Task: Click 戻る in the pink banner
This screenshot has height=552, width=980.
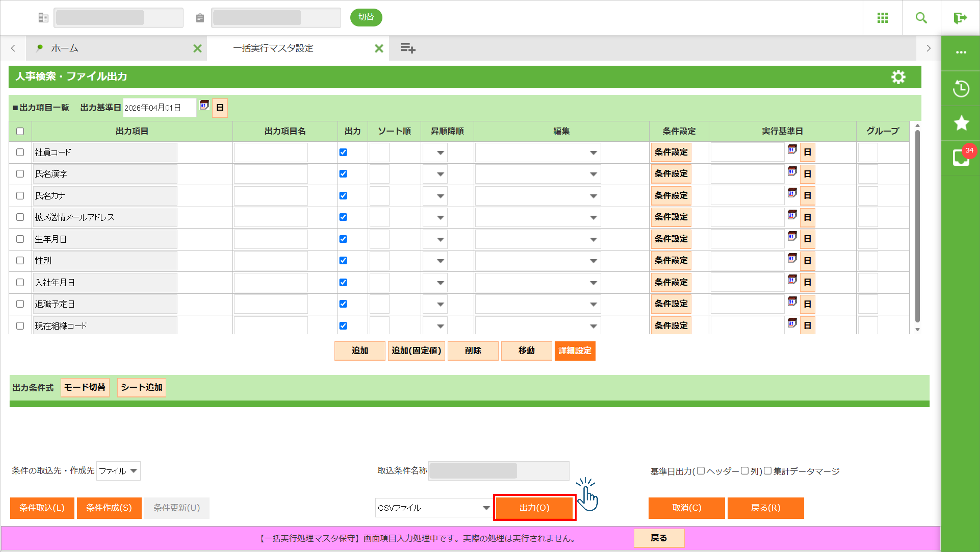Action: click(x=659, y=538)
